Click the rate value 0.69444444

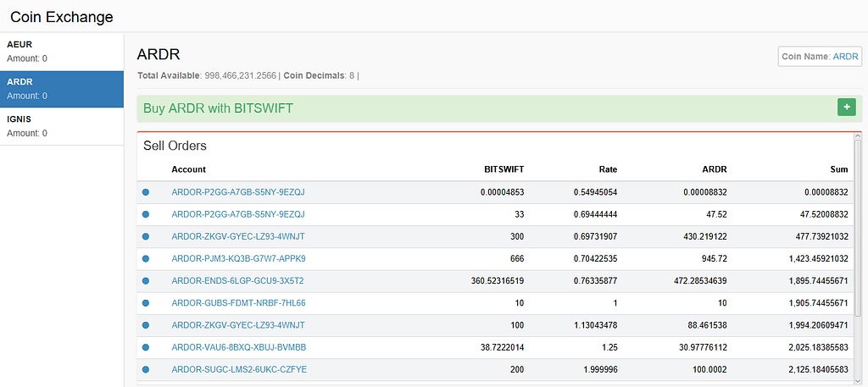tap(596, 214)
